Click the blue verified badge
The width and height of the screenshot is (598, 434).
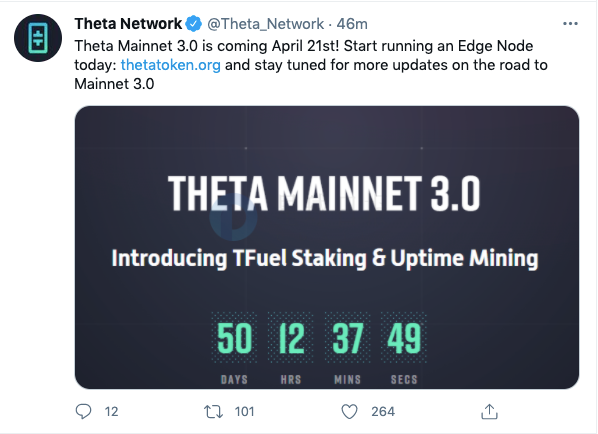[x=194, y=24]
